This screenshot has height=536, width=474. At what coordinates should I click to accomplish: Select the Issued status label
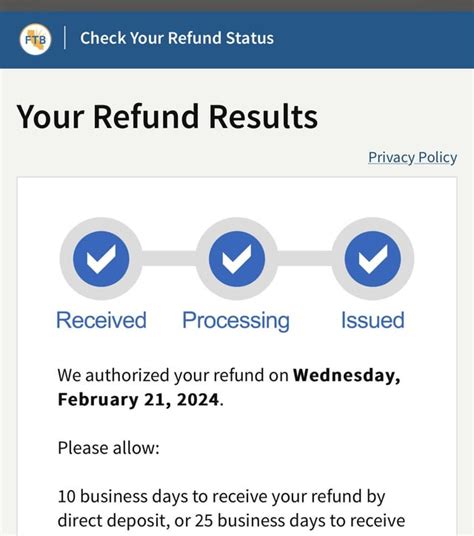click(x=373, y=320)
